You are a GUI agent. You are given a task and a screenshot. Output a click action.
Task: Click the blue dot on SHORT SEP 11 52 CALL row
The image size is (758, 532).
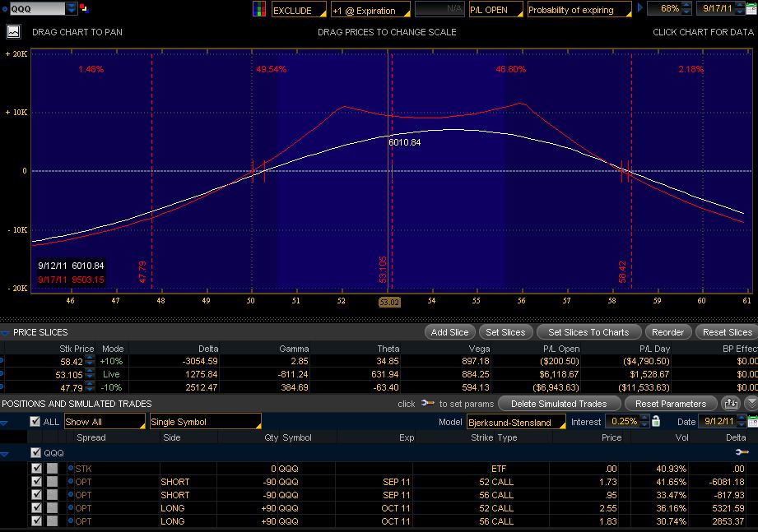71,481
